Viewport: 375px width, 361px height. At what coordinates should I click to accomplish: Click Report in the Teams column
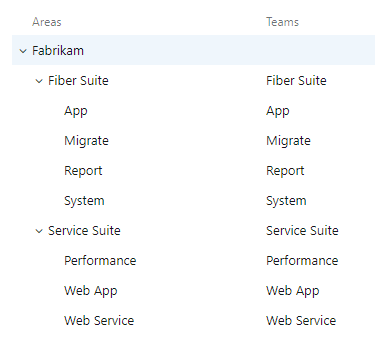(285, 171)
